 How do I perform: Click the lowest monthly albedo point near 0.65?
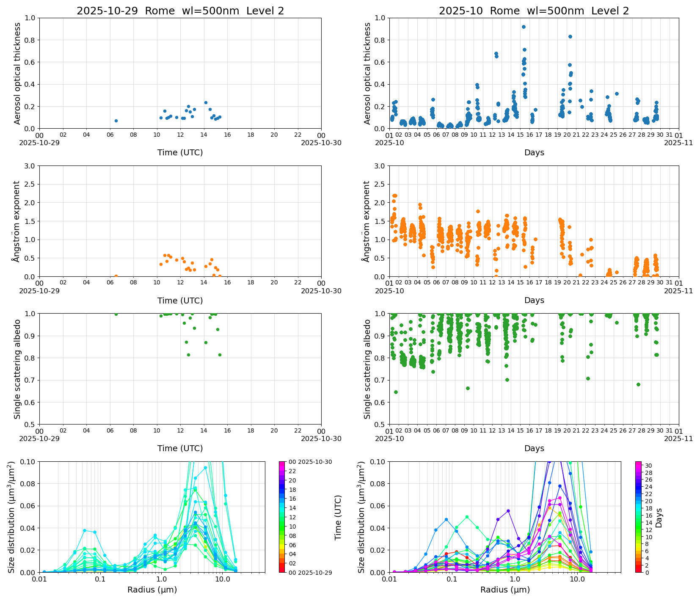(x=396, y=392)
